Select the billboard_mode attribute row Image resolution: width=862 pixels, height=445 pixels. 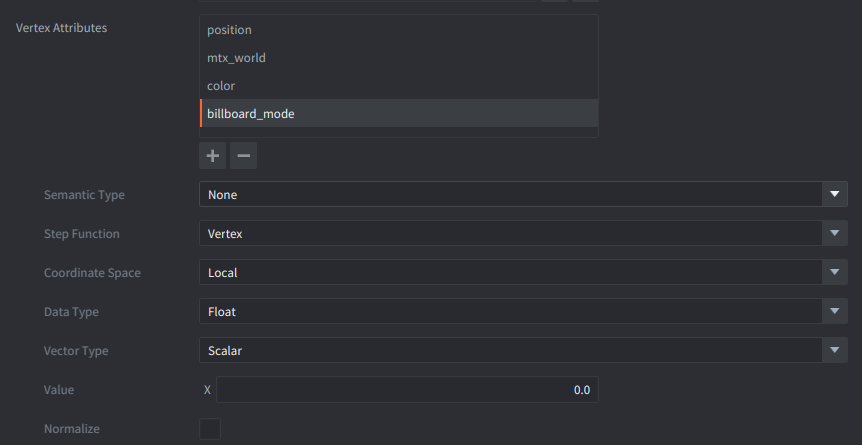point(399,114)
